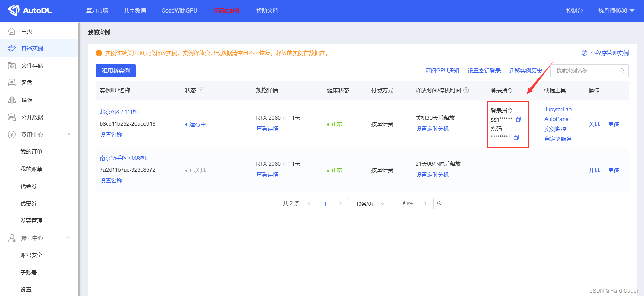Open JupyterLab for the 北京A区 instance
The image size is (644, 296).
click(558, 109)
